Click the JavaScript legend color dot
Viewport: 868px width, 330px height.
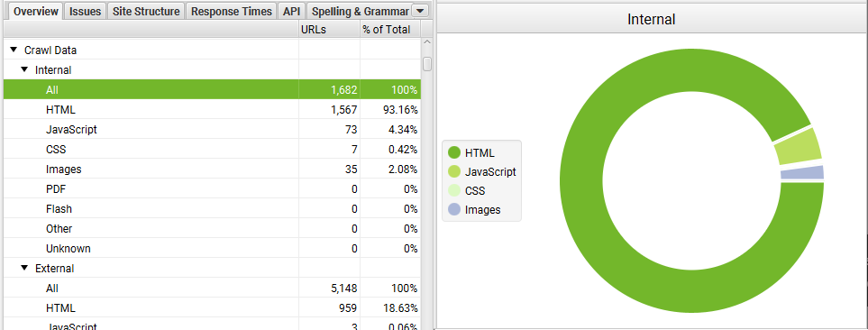point(454,171)
